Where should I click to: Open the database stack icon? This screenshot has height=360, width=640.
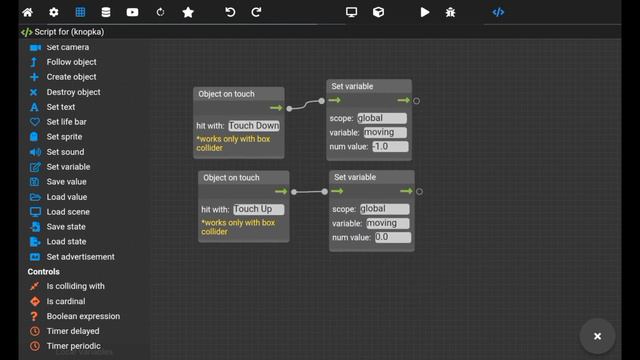click(x=106, y=12)
